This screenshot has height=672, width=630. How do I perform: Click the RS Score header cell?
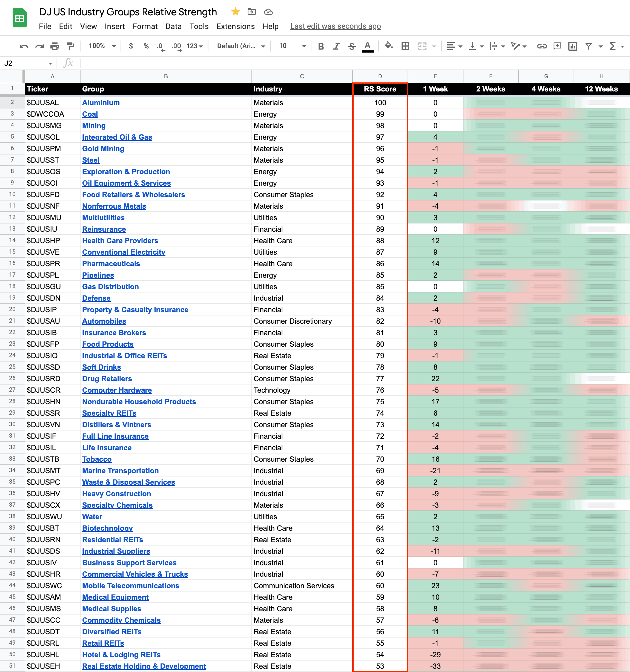pyautogui.click(x=380, y=89)
